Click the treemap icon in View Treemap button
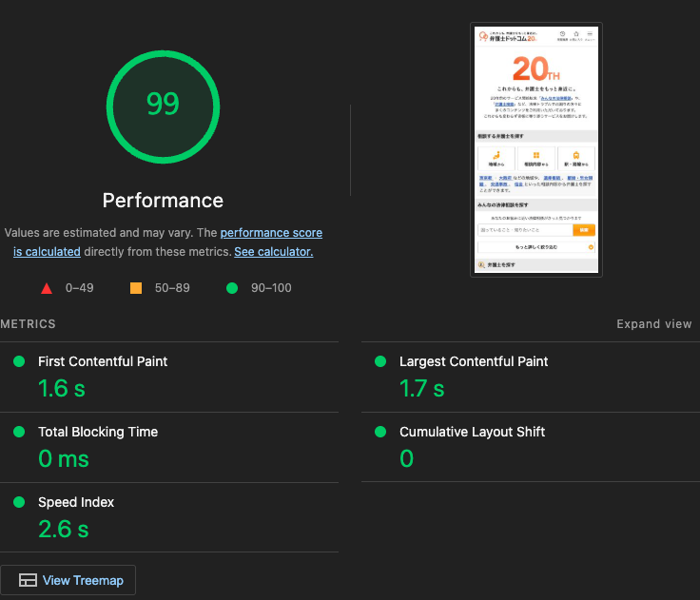This screenshot has width=700, height=600. click(29, 580)
